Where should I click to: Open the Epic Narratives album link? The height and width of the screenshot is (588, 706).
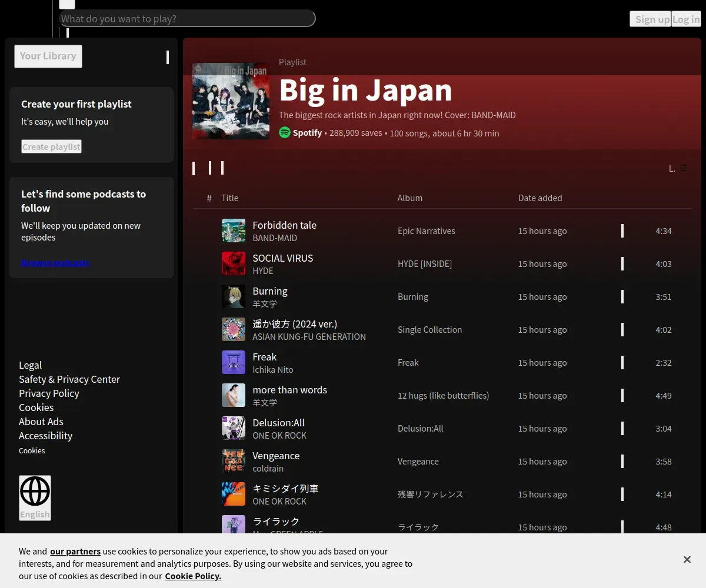427,230
